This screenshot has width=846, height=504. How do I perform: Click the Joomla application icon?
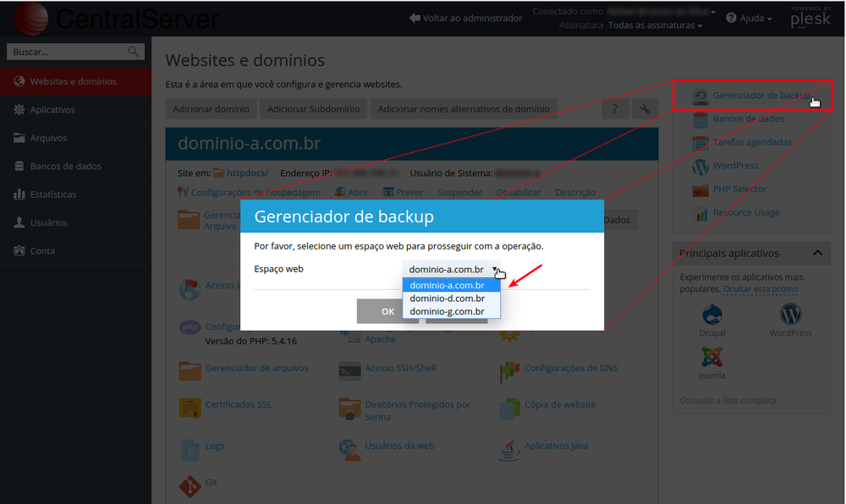pyautogui.click(x=711, y=357)
